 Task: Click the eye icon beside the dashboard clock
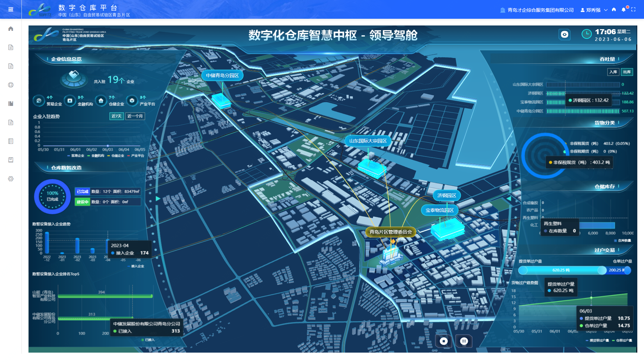pos(565,35)
